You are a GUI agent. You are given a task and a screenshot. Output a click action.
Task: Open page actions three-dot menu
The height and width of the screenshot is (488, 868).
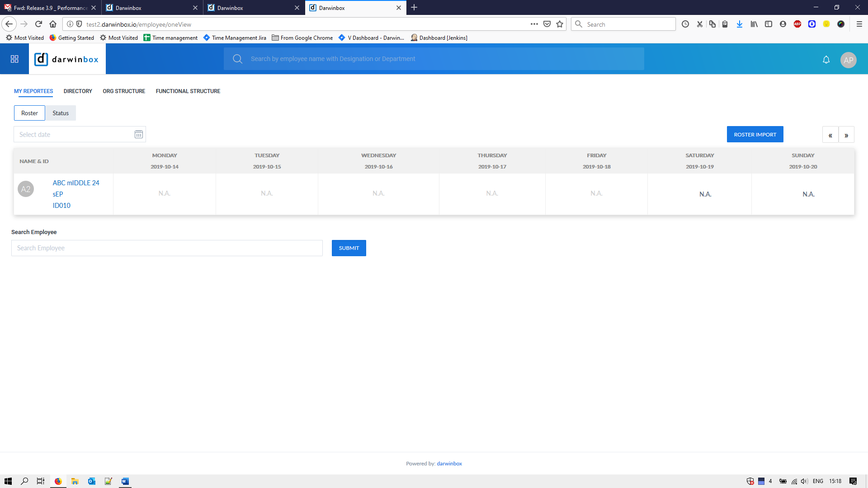tap(534, 24)
